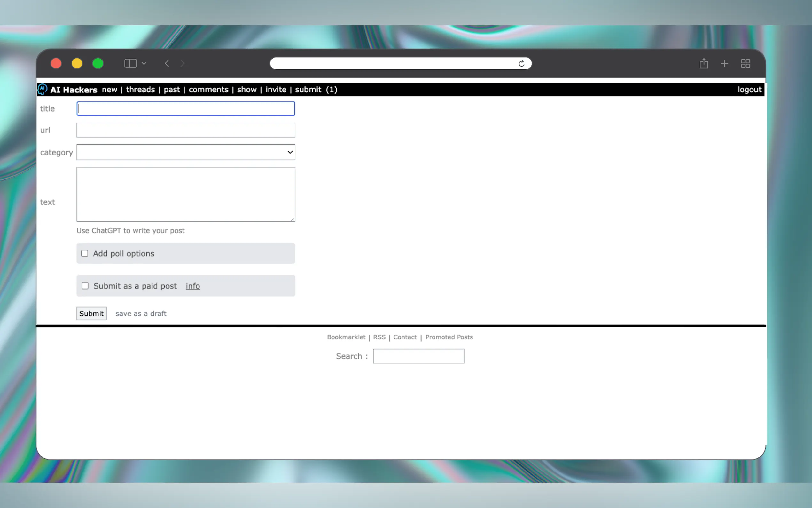
Task: Check Submit as a paid post
Action: 85,286
